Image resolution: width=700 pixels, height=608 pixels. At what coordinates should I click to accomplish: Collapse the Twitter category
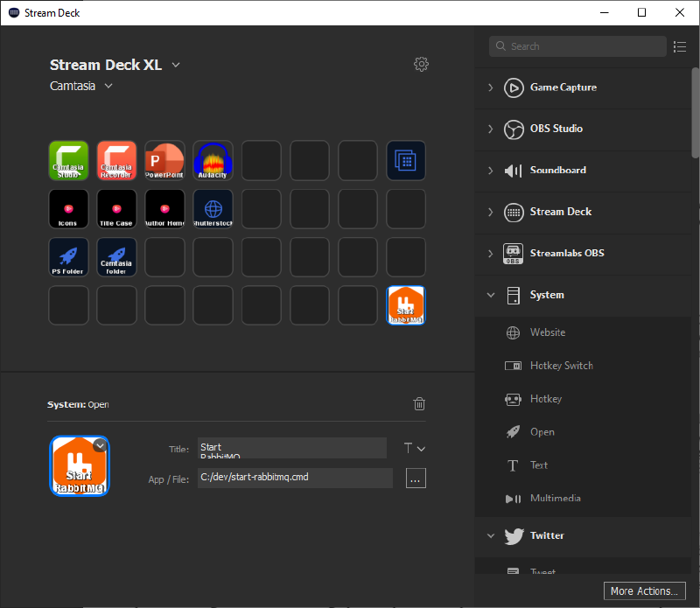coord(491,535)
